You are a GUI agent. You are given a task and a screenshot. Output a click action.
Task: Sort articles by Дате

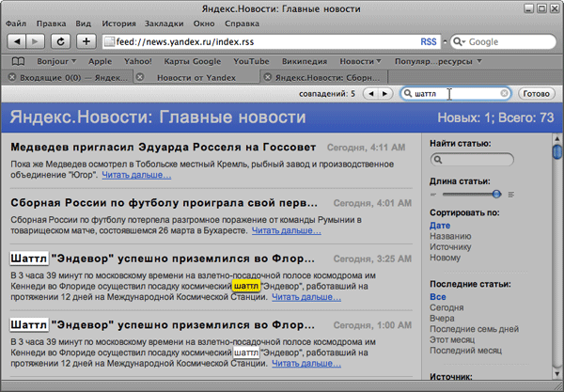click(440, 226)
